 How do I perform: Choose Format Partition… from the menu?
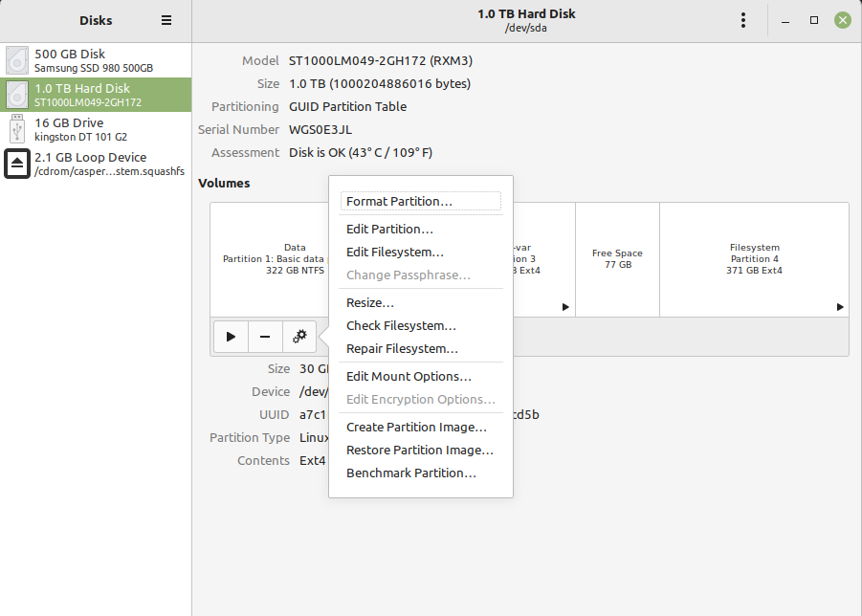pos(399,202)
